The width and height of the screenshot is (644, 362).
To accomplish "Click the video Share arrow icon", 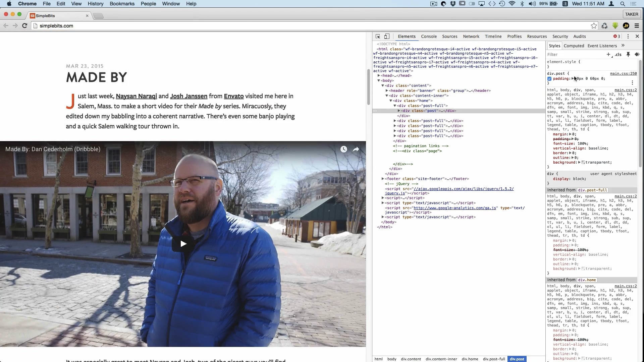I will pos(356,149).
